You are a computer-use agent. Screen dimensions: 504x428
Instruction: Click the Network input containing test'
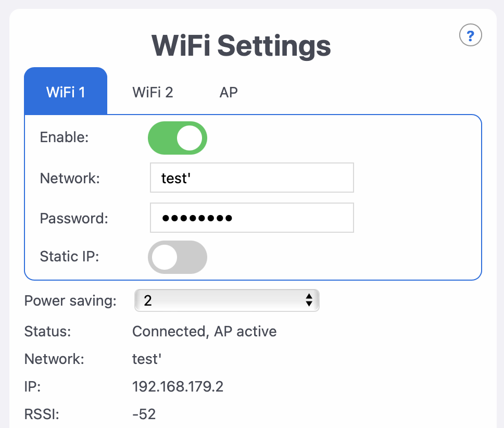coord(251,178)
